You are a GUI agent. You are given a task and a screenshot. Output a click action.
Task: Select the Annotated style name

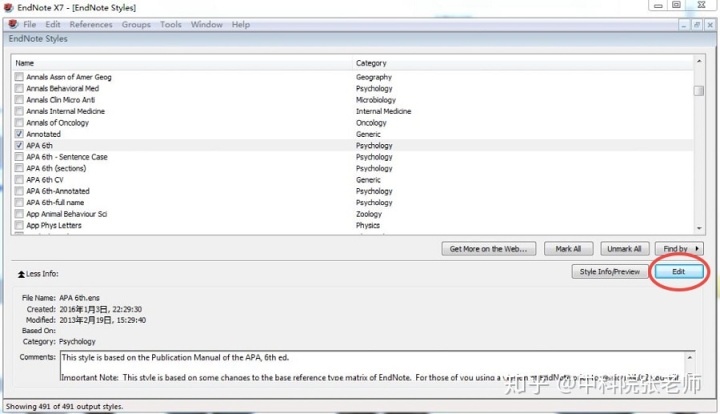click(44, 134)
